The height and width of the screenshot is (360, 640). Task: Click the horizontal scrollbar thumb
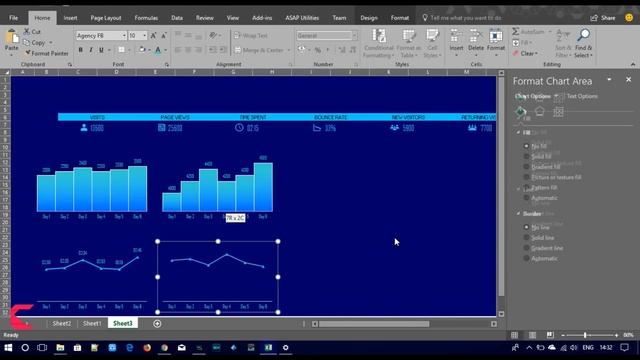(374, 324)
